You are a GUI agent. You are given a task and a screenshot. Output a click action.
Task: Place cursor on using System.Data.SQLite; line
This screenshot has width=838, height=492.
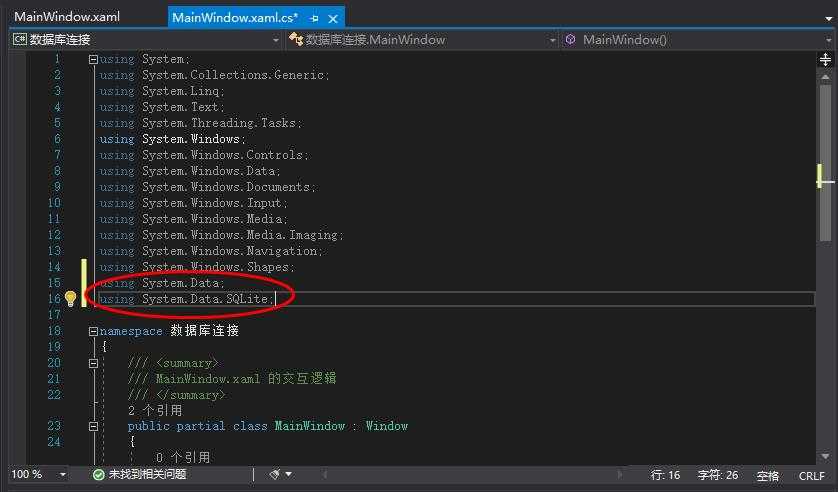(x=186, y=299)
